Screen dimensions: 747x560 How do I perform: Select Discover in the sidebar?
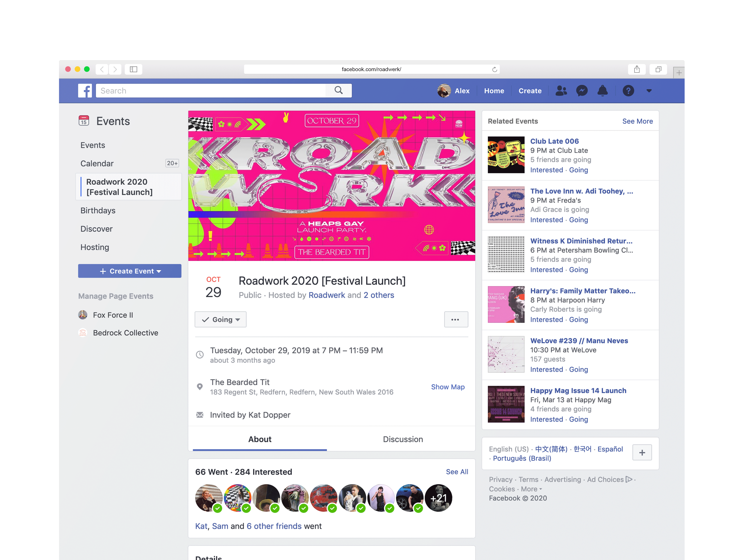coord(97,229)
